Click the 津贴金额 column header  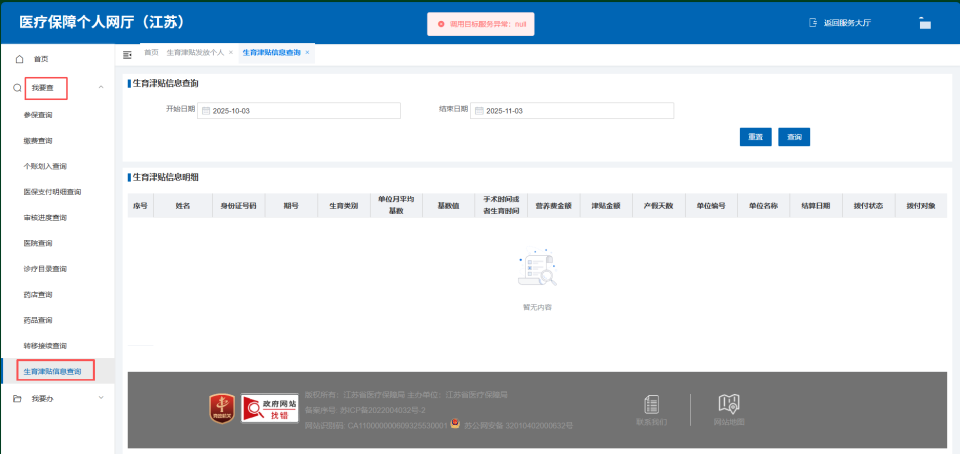tap(606, 206)
